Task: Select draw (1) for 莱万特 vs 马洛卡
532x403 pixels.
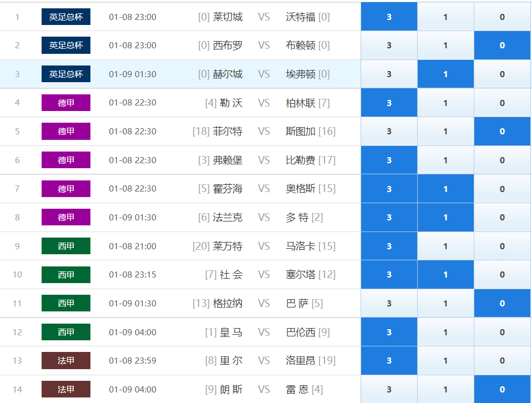Action: click(445, 246)
